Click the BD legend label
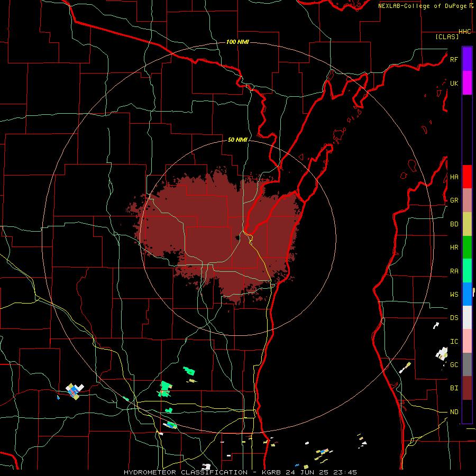 (454, 224)
